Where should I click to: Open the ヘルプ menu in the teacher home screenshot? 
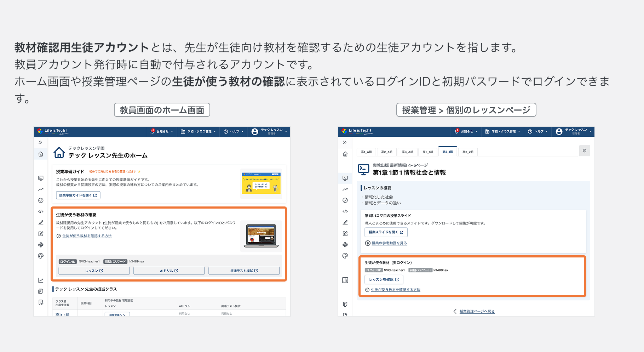[x=234, y=131]
